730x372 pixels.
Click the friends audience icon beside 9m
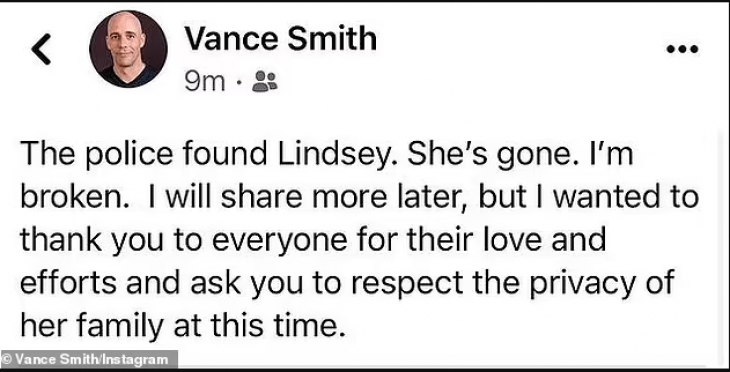click(264, 81)
